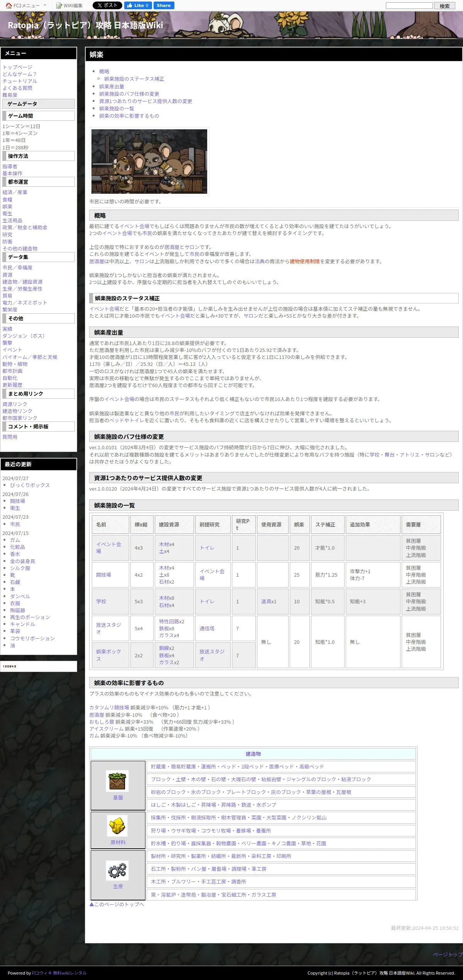The image size is (463, 980).
Task: Click the Facebook Share button
Action: [x=164, y=5]
